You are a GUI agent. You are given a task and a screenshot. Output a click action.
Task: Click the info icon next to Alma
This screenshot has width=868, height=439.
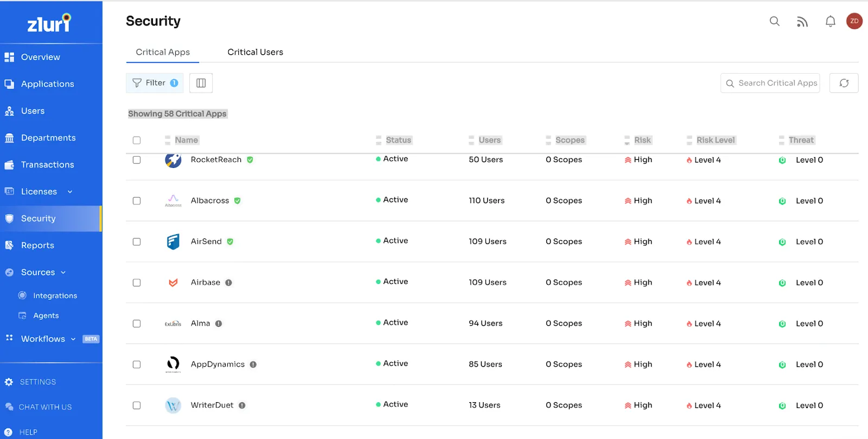(x=219, y=324)
